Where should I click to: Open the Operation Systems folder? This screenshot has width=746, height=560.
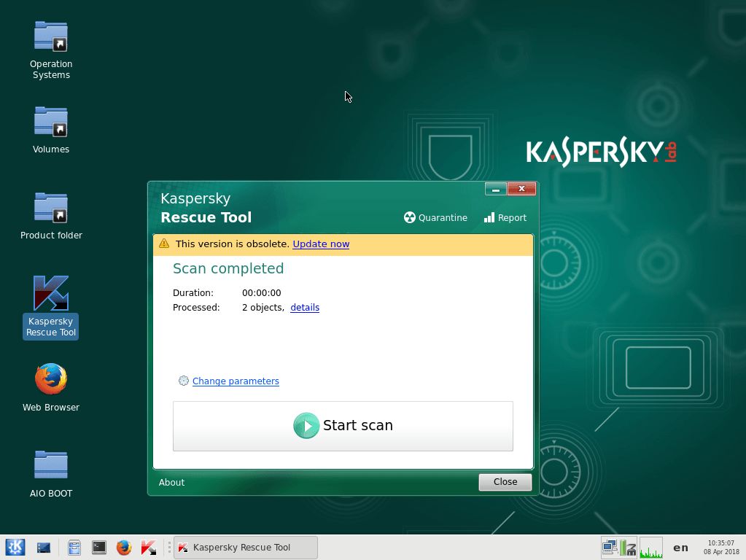(50, 35)
